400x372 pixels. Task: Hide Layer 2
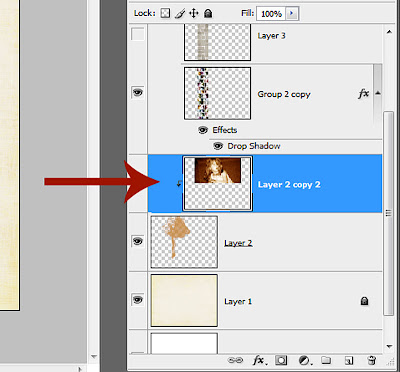pos(138,241)
